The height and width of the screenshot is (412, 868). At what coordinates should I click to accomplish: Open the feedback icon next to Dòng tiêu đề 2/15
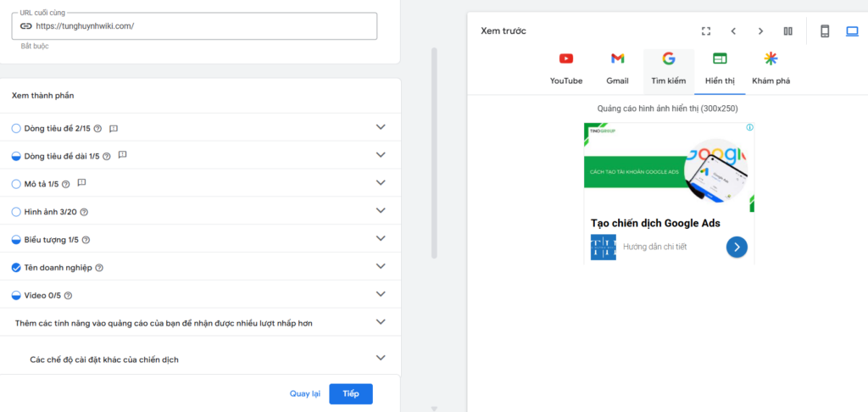point(114,129)
